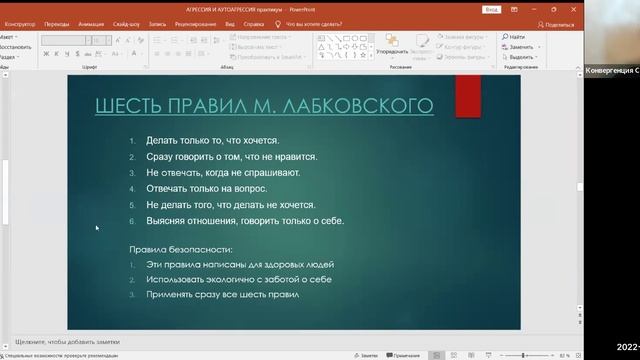Open the change case (Aa) dropdown
640x360 pixels.
point(116,54)
